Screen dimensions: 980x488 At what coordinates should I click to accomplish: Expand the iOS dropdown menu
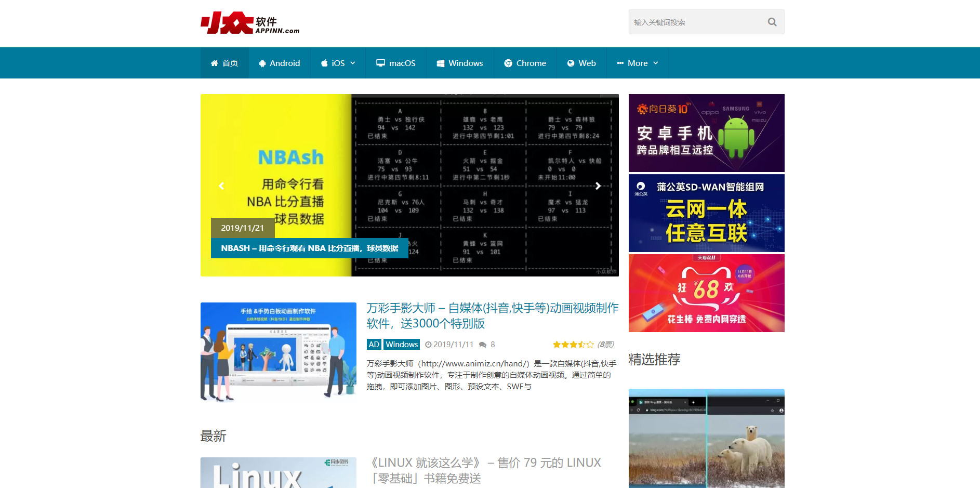click(354, 63)
